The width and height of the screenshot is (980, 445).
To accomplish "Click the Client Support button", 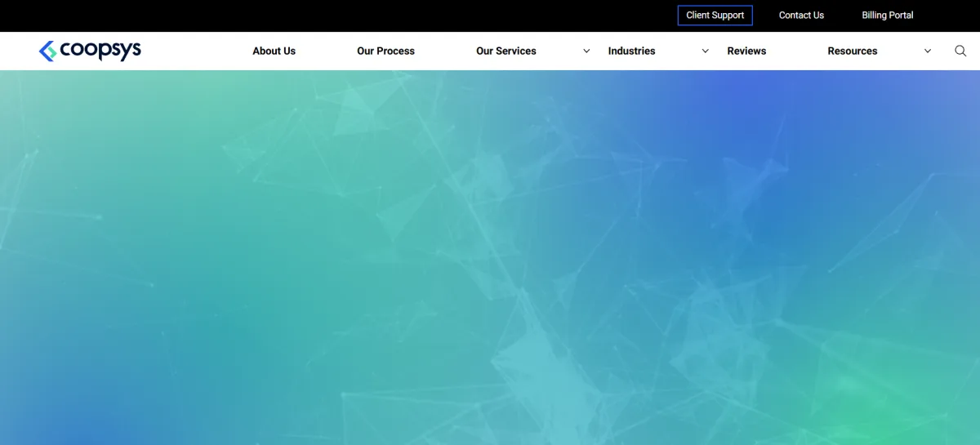I will click(715, 16).
